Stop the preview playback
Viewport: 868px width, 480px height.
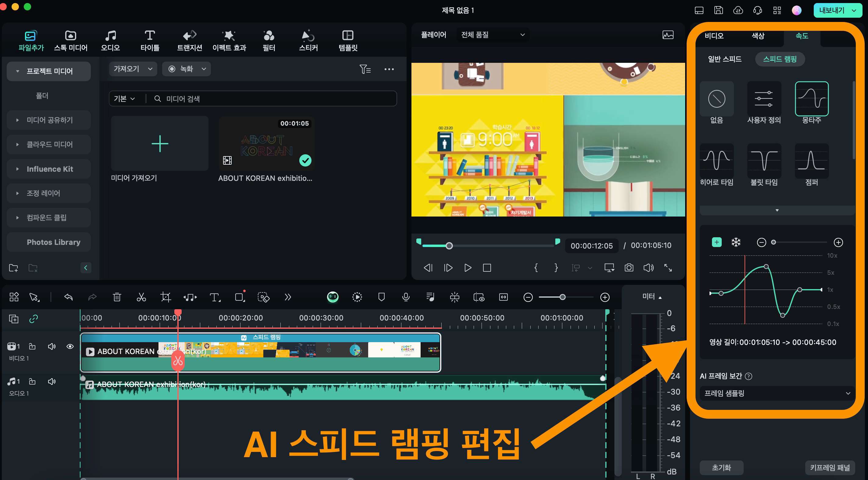point(487,268)
